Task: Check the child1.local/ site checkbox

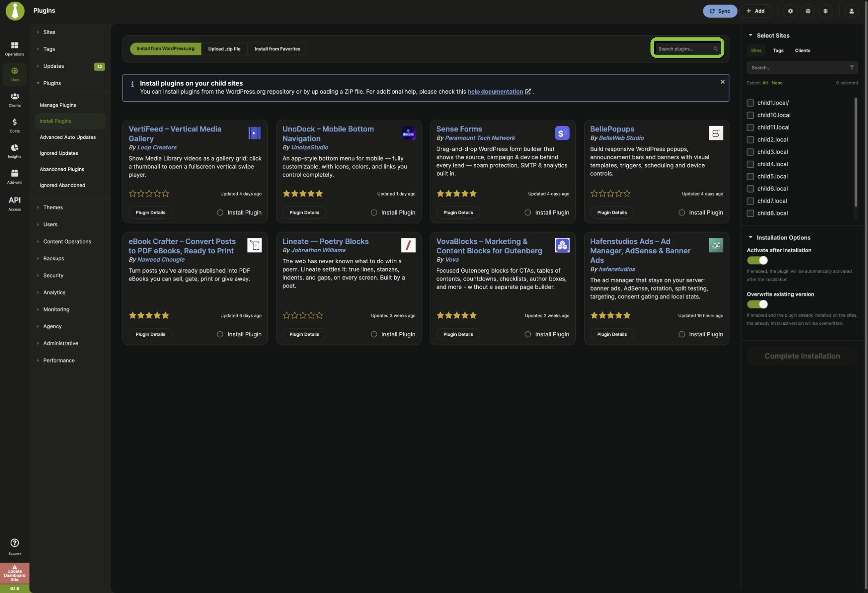Action: (x=750, y=103)
